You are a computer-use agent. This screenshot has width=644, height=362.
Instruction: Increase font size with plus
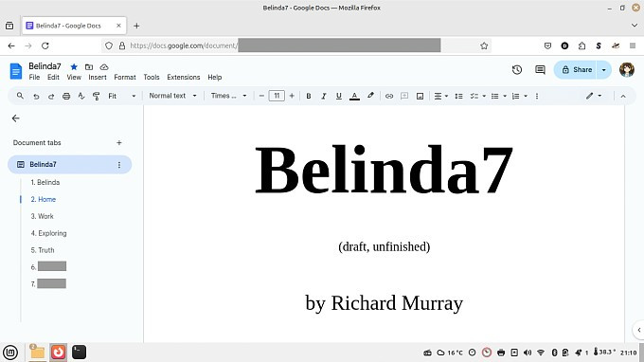click(x=292, y=96)
